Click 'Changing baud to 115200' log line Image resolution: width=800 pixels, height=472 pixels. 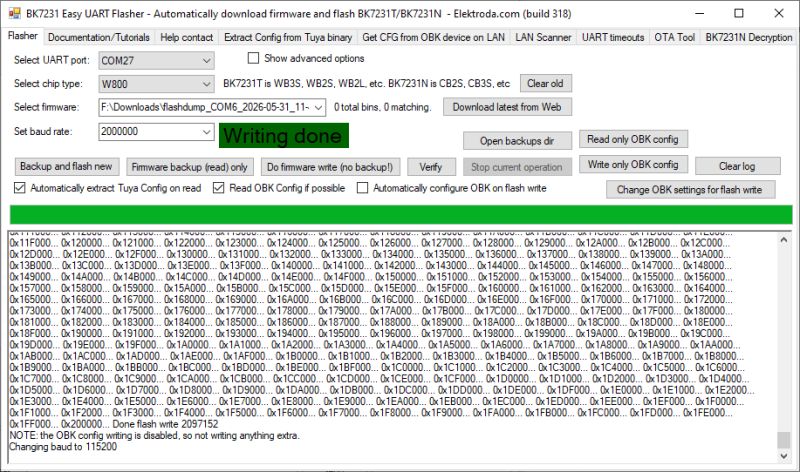63,446
